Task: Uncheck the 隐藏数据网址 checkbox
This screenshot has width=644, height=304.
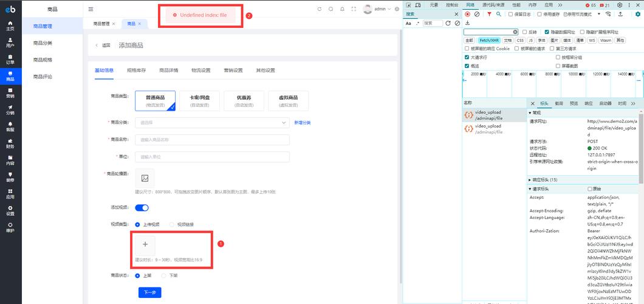Action: pos(547,32)
